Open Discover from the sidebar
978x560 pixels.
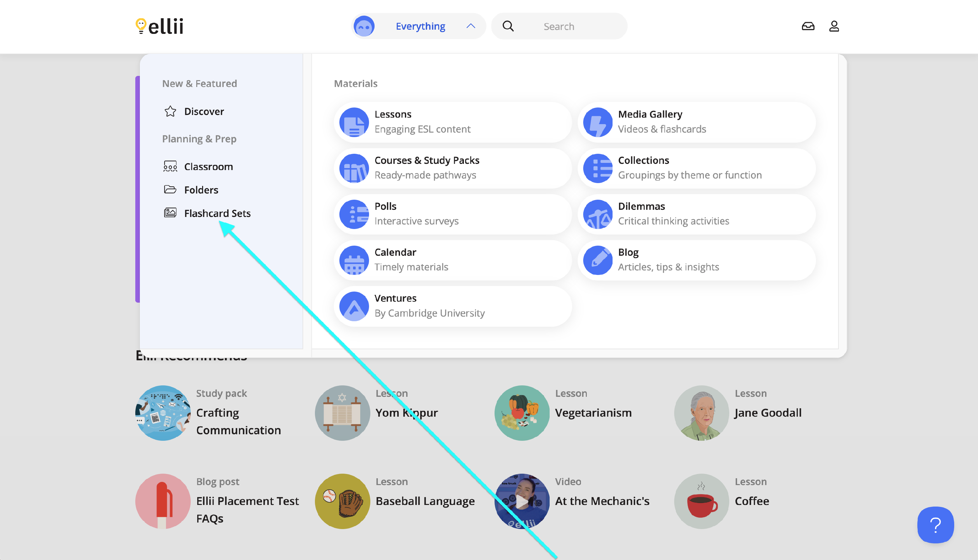click(204, 111)
